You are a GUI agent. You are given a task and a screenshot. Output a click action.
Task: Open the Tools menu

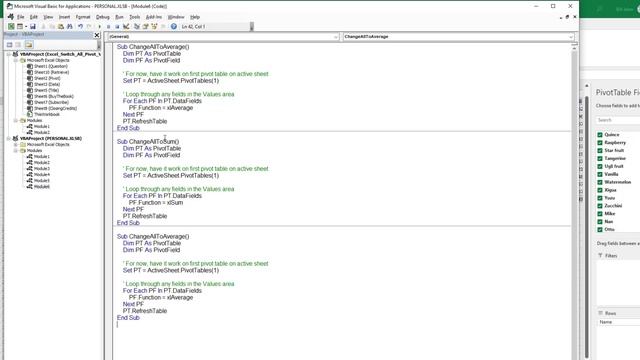tap(135, 17)
